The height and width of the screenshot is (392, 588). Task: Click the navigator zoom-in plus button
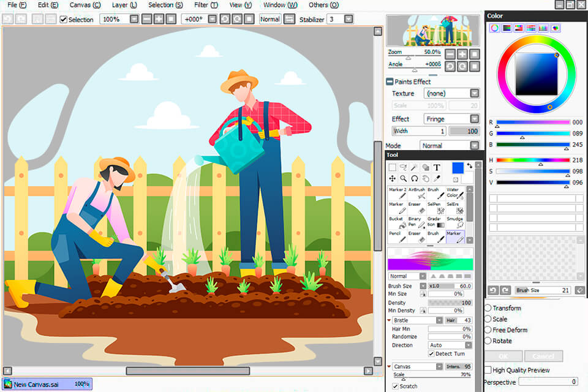pyautogui.click(x=462, y=54)
